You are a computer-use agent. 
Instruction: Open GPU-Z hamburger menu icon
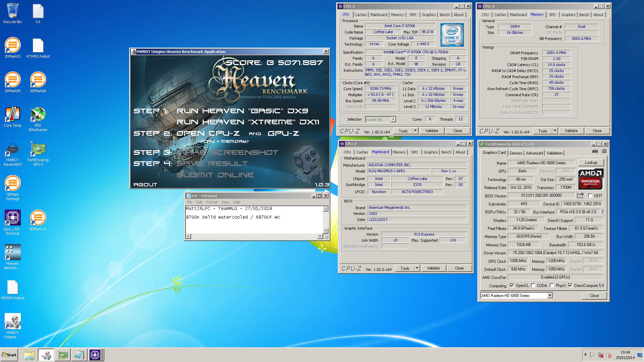(604, 152)
